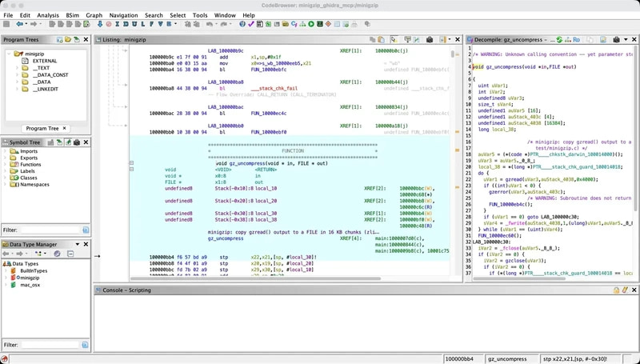Click the Listing horizontal scrollbar

(x=255, y=278)
